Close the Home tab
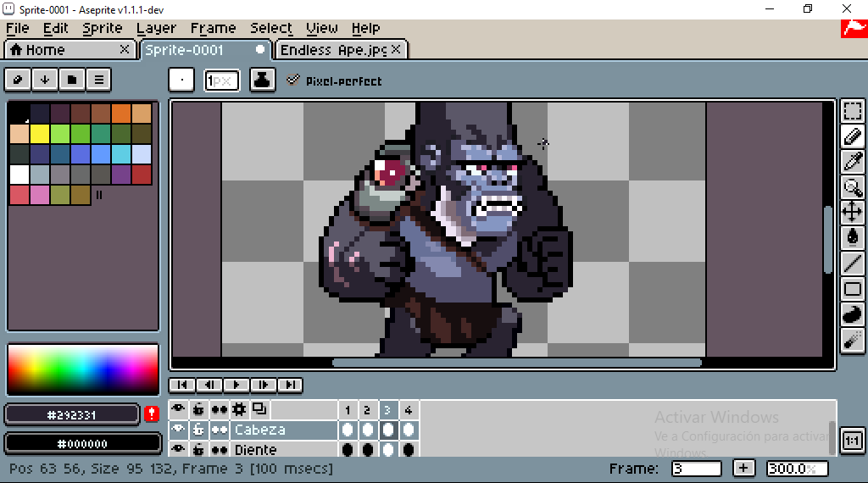Viewport: 868px width, 483px height. point(125,49)
